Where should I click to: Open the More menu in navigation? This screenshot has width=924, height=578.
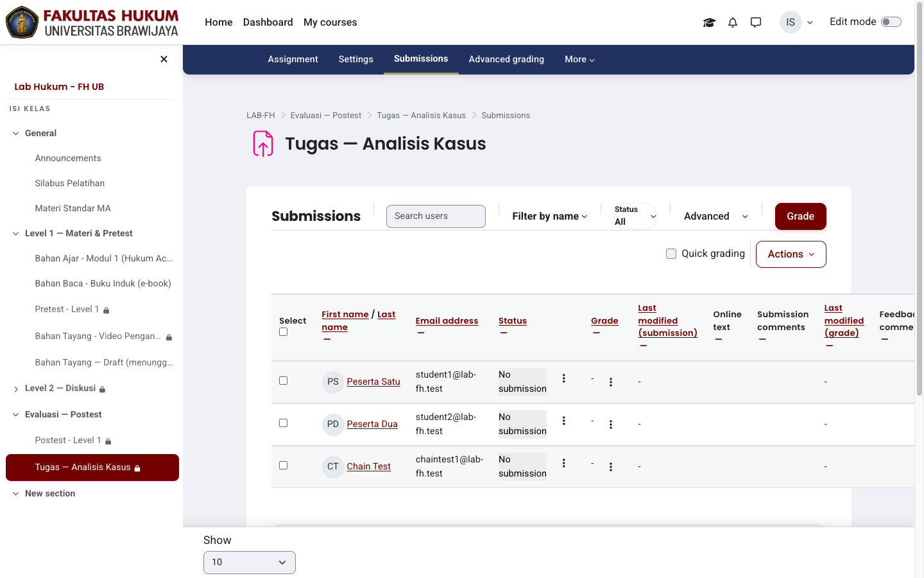tap(579, 59)
